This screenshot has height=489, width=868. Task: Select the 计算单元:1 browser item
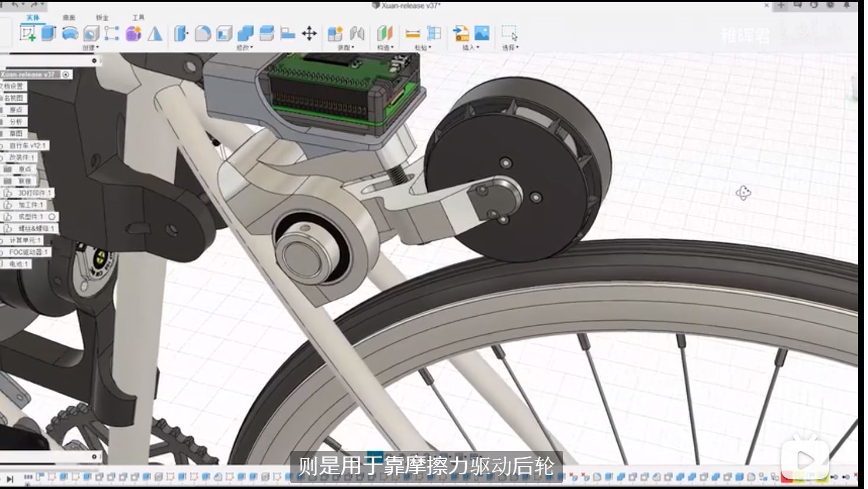pyautogui.click(x=25, y=240)
